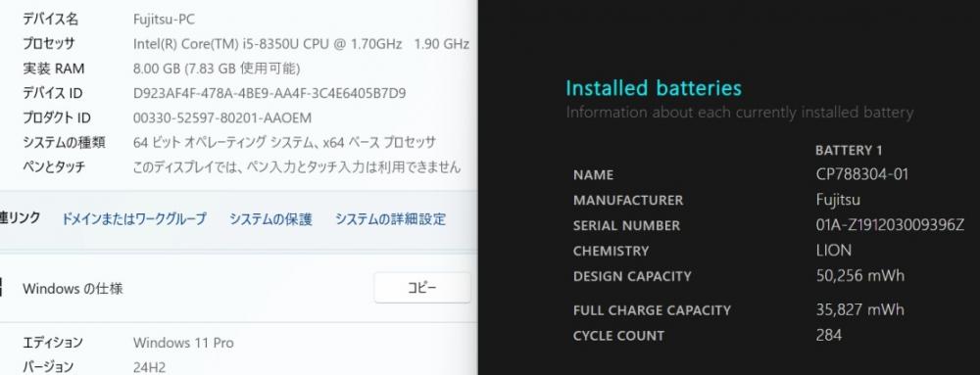Select full charge capacity 35,827 mWh
The width and height of the screenshot is (980, 375).
pos(860,309)
